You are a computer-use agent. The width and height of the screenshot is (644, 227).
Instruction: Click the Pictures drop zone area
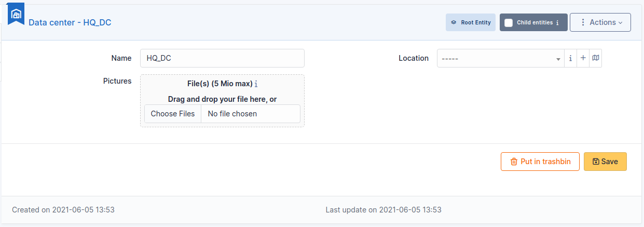point(222,101)
